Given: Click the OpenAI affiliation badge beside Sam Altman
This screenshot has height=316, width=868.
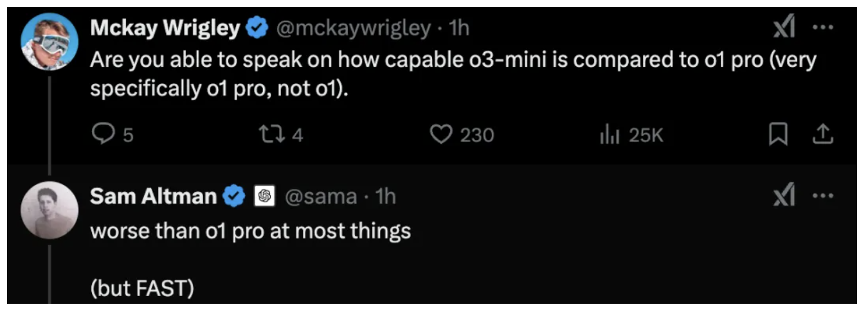Looking at the screenshot, I should coord(265,196).
